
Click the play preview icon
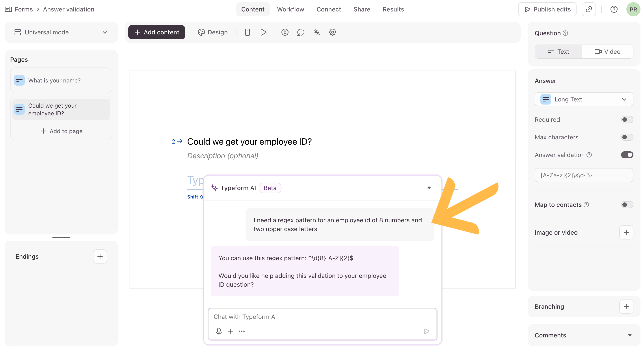point(263,32)
